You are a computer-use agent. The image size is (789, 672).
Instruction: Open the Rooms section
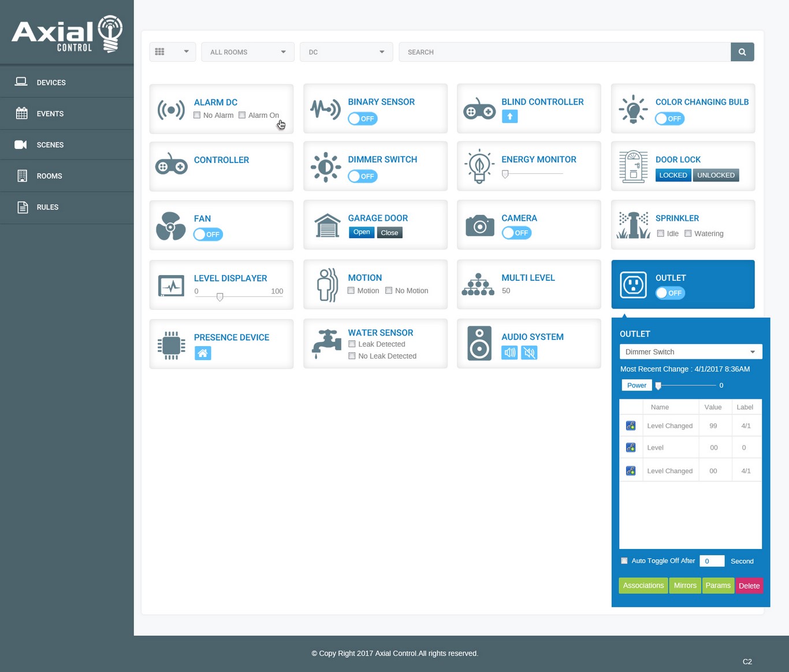point(22,176)
